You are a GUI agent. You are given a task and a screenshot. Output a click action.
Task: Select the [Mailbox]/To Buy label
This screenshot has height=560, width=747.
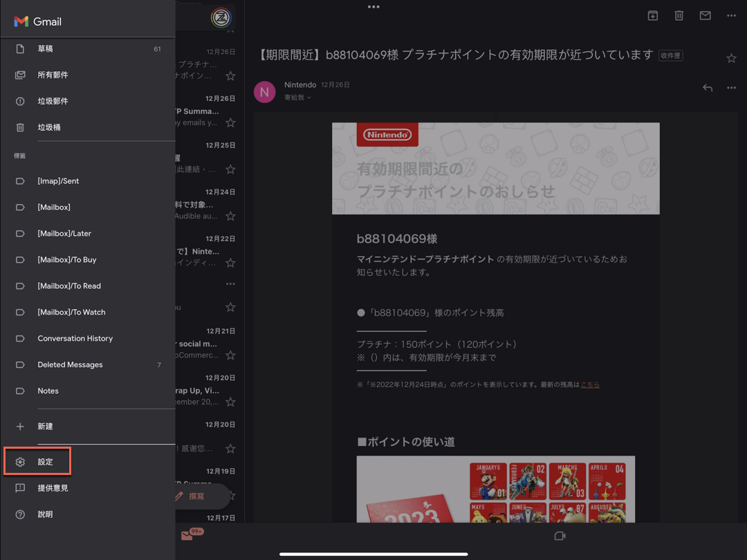tap(88, 259)
